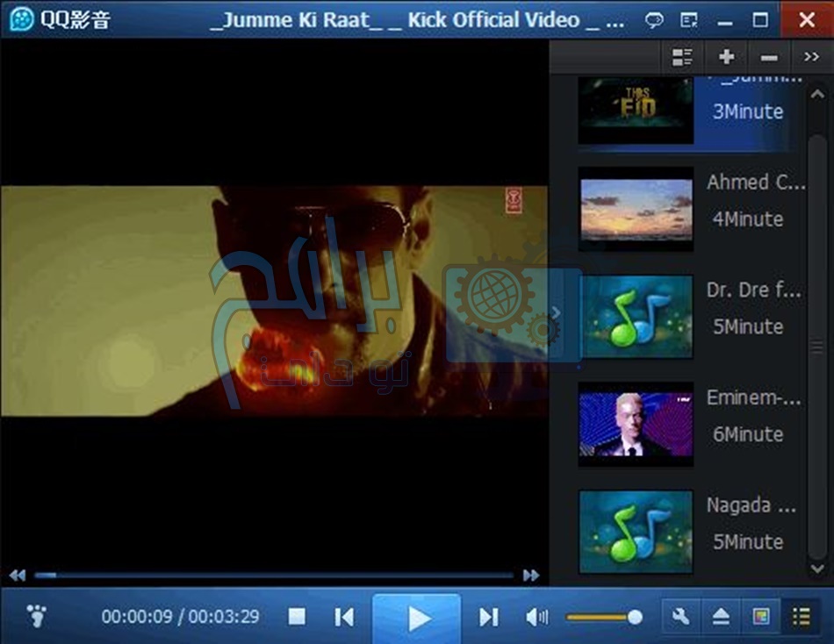
Task: Skip to the next track
Action: 489,618
